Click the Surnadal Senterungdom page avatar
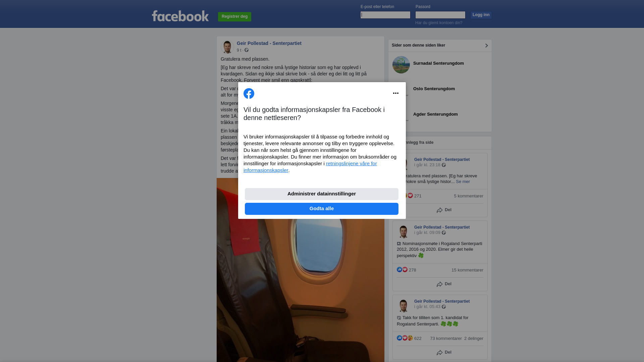The width and height of the screenshot is (644, 362). pos(401,65)
